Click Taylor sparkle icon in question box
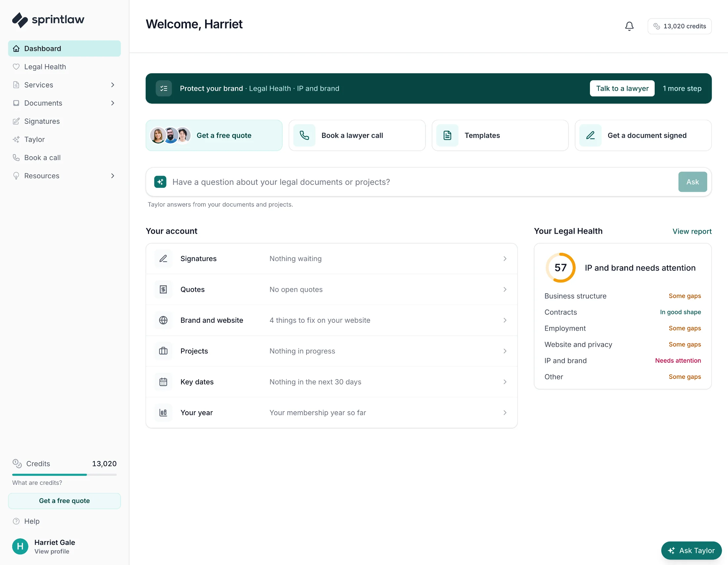The width and height of the screenshot is (728, 565). (160, 182)
